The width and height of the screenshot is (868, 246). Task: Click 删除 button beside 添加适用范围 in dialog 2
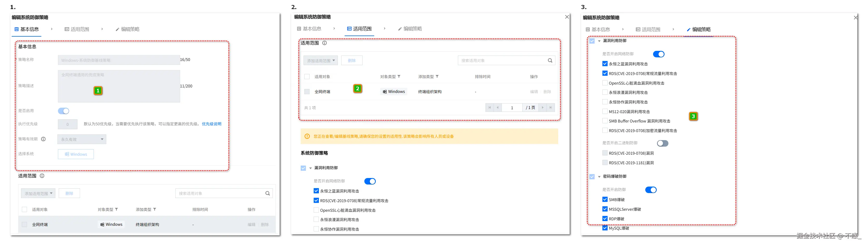coord(352,60)
